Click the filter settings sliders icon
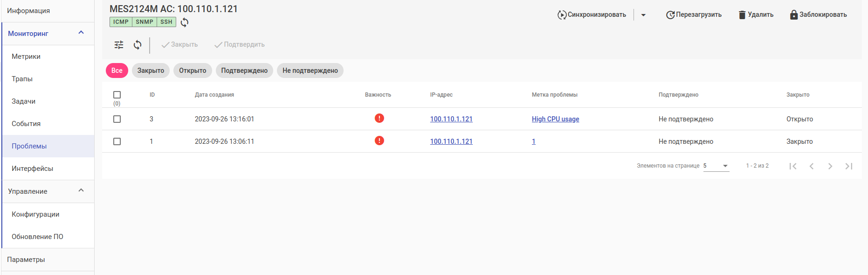 point(119,45)
